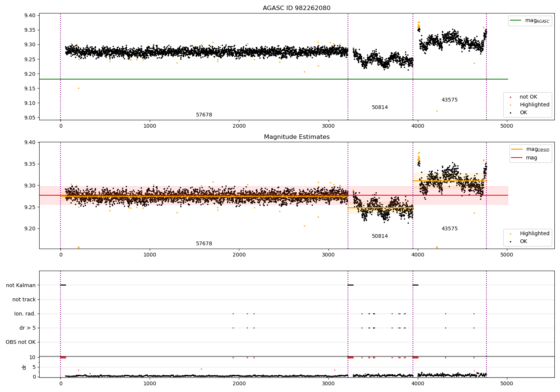This screenshot has height=392, width=560.
Task: Click the "dr > 5" axis label
Action: coord(28,328)
